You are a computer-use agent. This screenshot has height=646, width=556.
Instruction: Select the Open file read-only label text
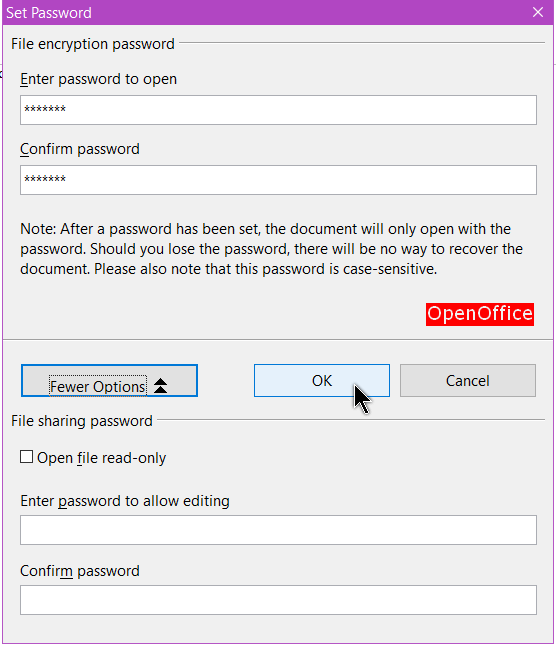pyautogui.click(x=101, y=458)
